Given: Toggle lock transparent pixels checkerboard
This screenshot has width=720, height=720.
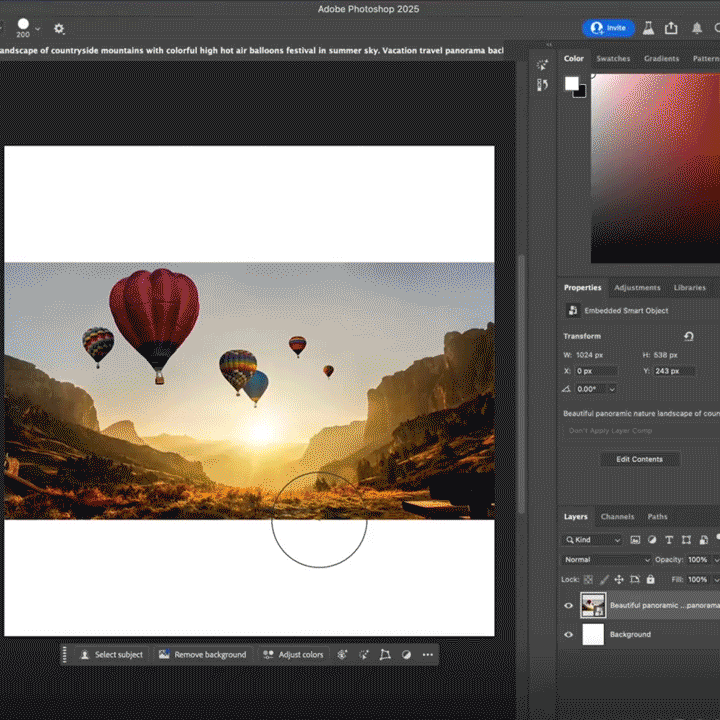Looking at the screenshot, I should (588, 579).
